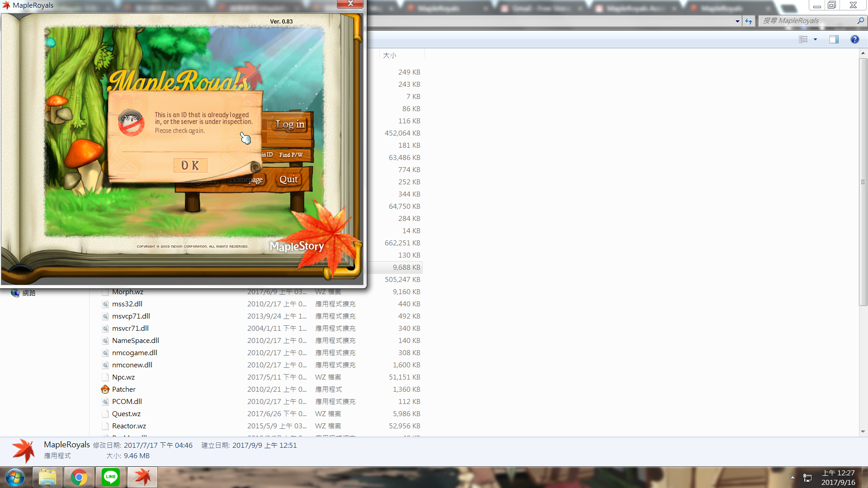
Task: Click the Find P/W link
Action: pyautogui.click(x=291, y=155)
